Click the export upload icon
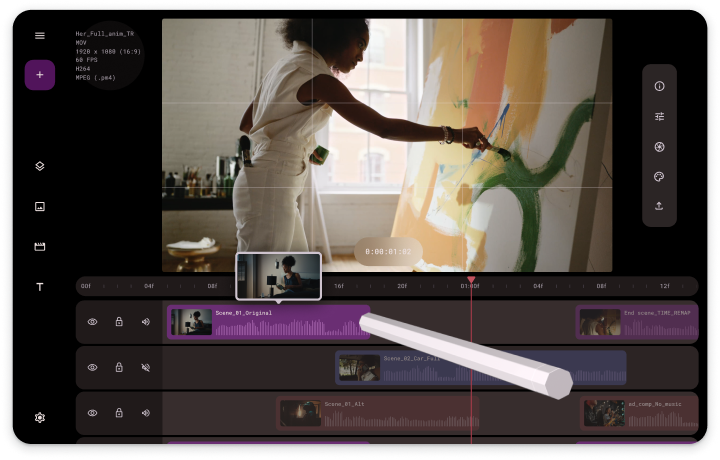The image size is (720, 460). point(659,206)
